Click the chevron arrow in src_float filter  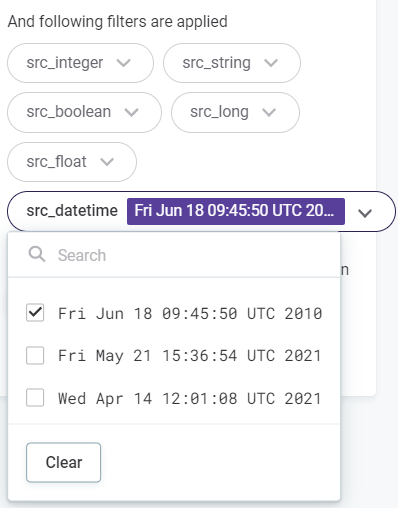coord(107,162)
